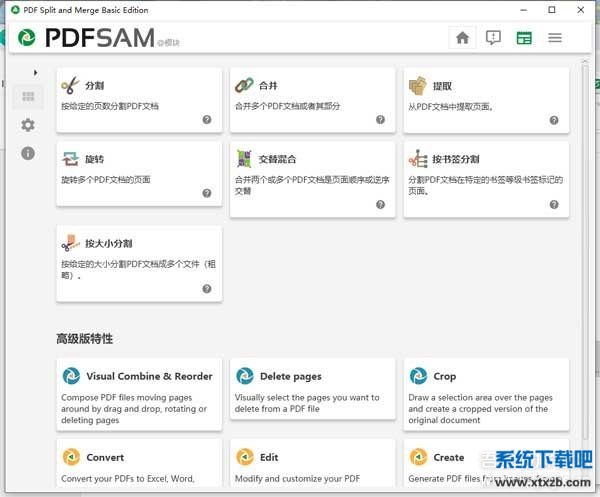Click the scissors icon for 分割
This screenshot has height=497, width=600.
(x=70, y=85)
